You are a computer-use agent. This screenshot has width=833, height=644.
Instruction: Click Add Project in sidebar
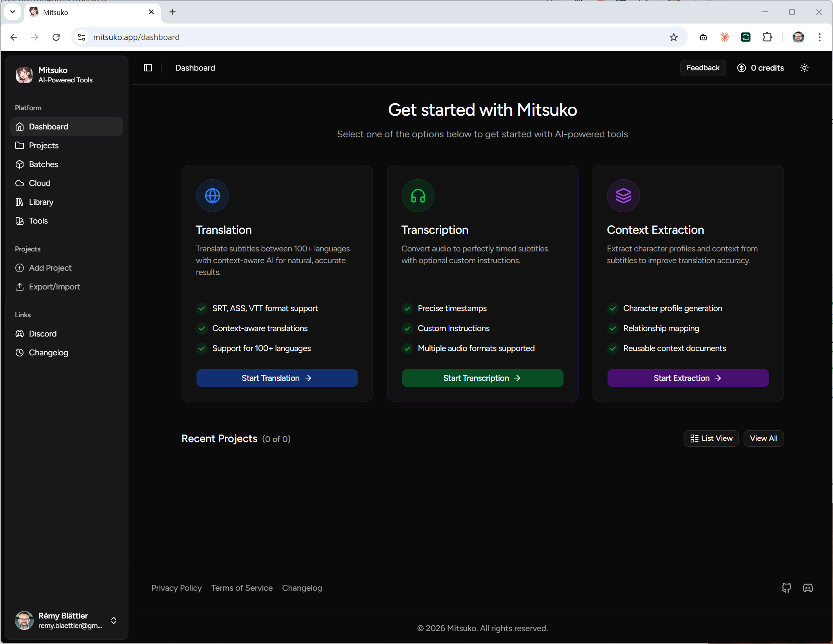pyautogui.click(x=67, y=268)
